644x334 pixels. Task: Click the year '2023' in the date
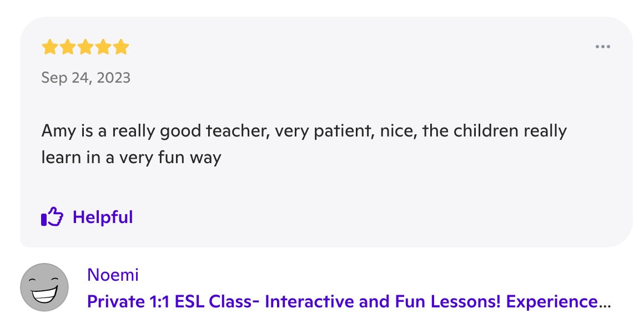(x=113, y=78)
